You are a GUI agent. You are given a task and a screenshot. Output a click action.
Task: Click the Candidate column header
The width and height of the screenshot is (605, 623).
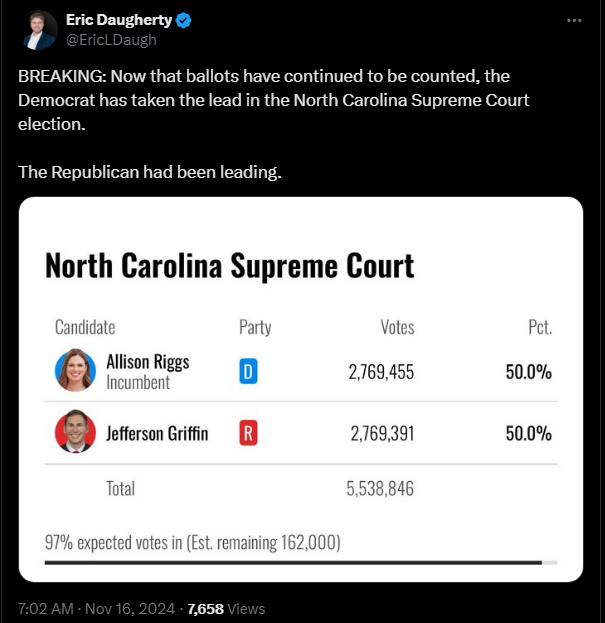click(x=85, y=327)
